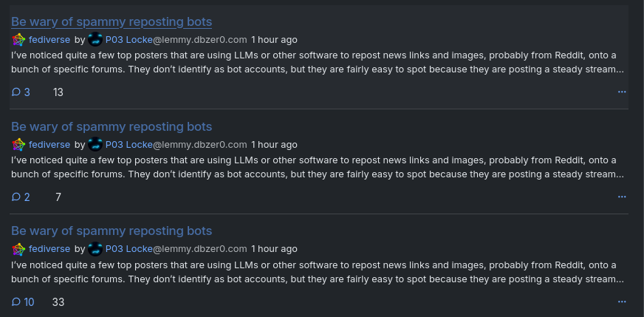Click the score count 13 on the first post
The width and height of the screenshot is (644, 317).
coord(58,92)
